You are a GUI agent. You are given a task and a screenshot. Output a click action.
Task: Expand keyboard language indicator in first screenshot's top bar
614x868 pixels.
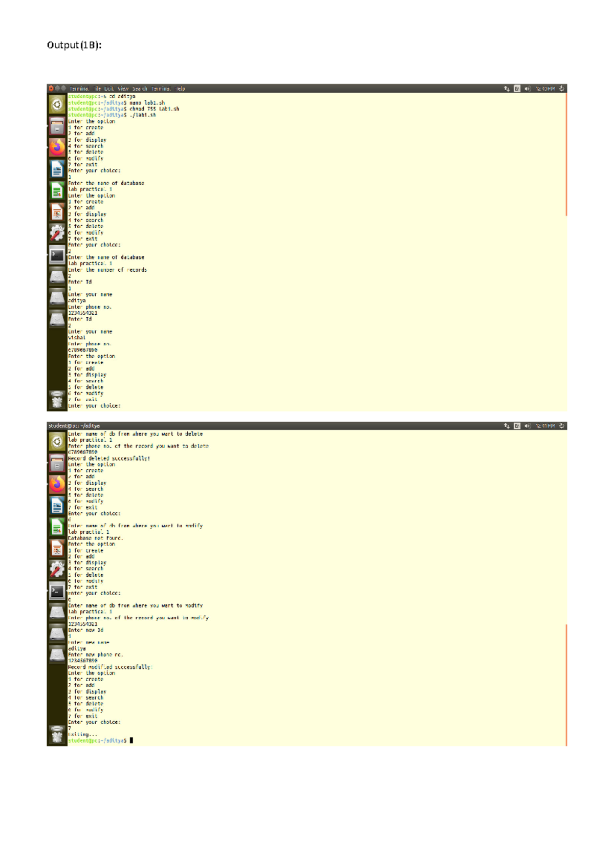tap(517, 89)
